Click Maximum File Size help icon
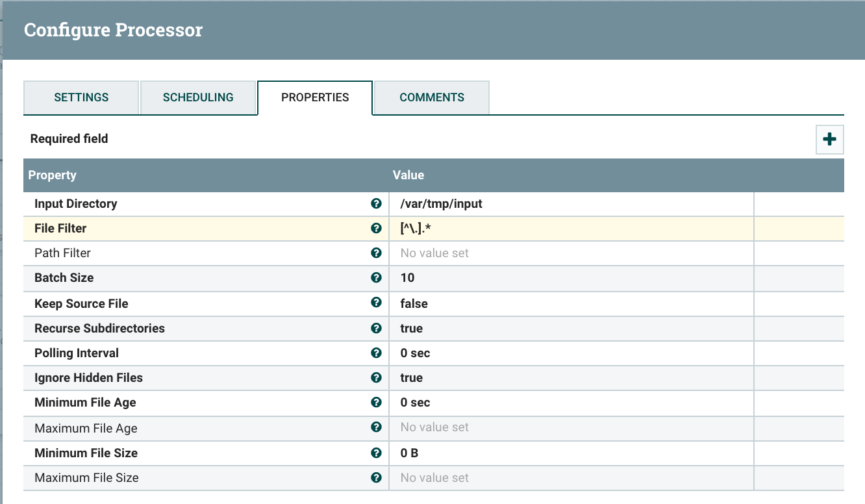 click(376, 477)
